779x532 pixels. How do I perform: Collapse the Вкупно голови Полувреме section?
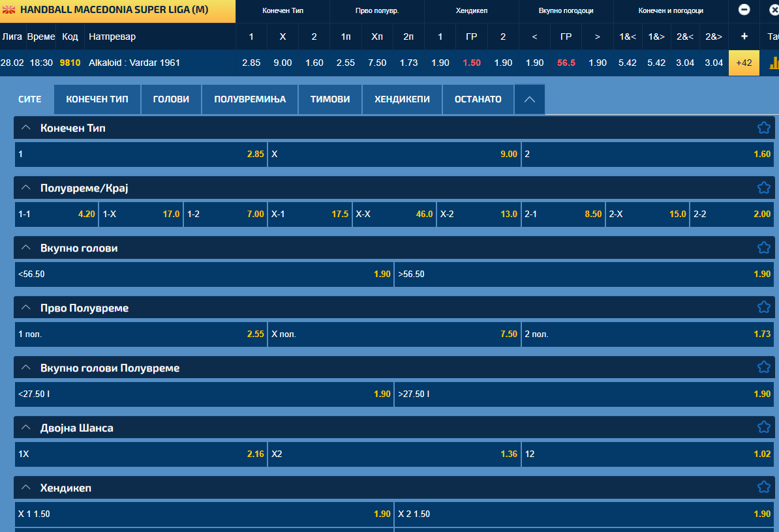tap(26, 368)
